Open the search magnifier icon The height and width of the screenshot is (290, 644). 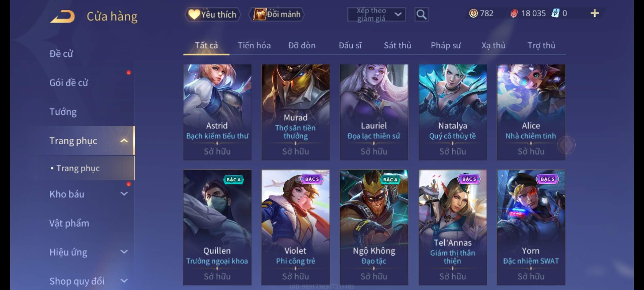[x=421, y=15]
